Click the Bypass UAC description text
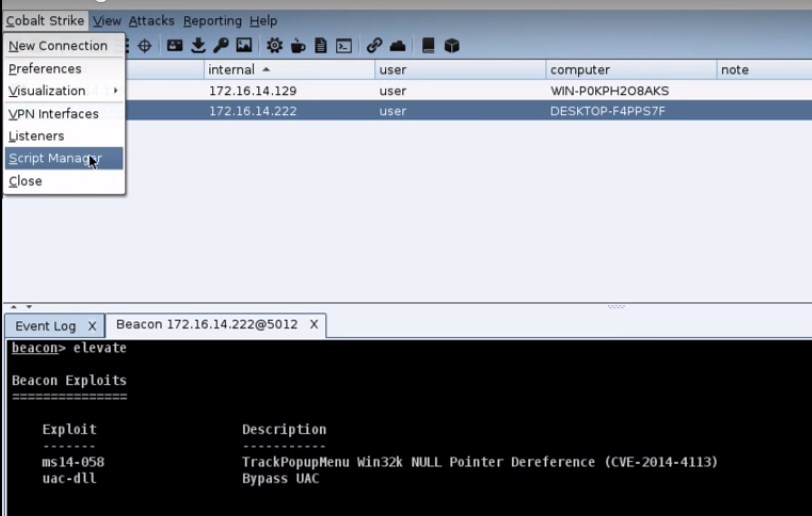Viewport: 812px width, 516px height. [281, 478]
